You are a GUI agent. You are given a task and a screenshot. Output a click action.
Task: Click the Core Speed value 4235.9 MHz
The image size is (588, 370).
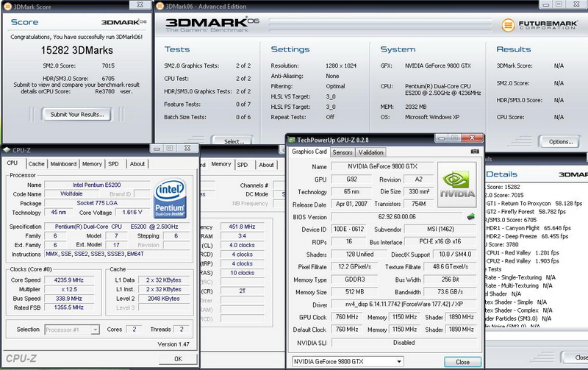[69, 280]
